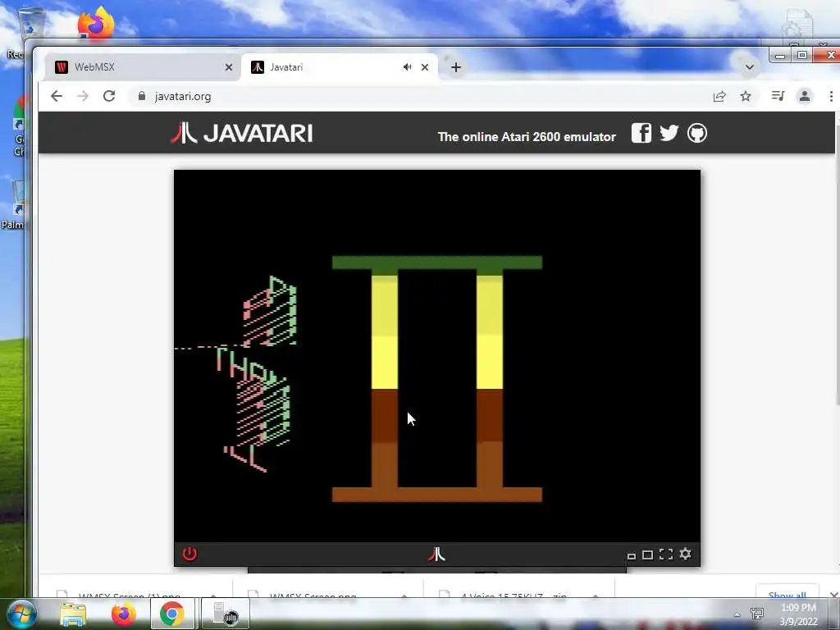This screenshot has height=630, width=840.
Task: Open Javatari GitHub repository
Action: (x=697, y=133)
